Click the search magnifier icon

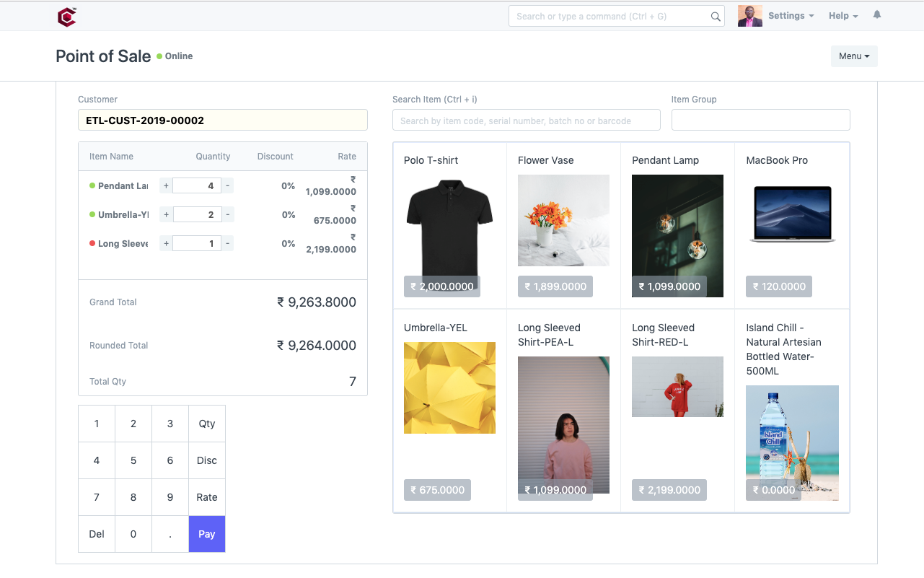pyautogui.click(x=715, y=16)
